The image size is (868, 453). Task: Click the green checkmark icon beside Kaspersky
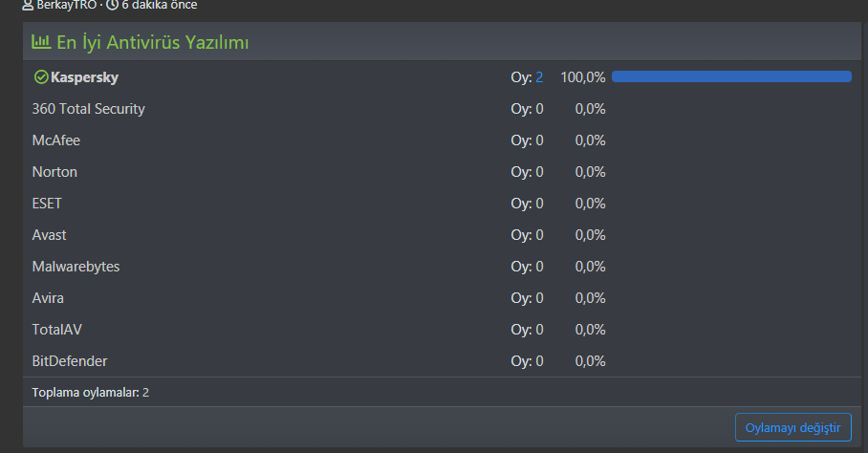(x=40, y=77)
